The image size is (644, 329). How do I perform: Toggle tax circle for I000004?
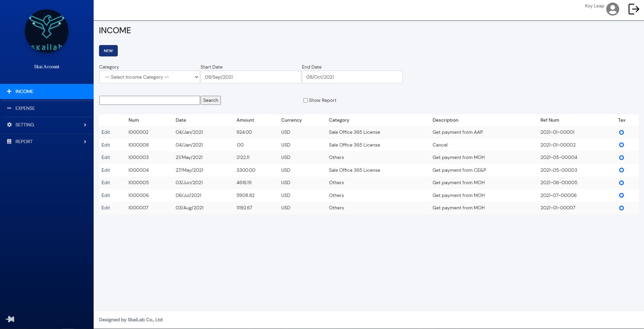point(621,170)
